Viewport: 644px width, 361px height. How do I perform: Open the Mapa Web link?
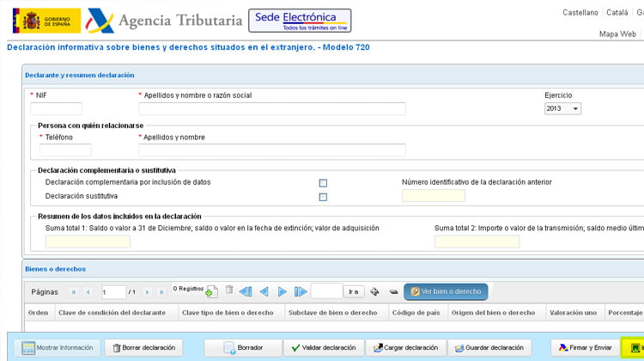(x=617, y=34)
